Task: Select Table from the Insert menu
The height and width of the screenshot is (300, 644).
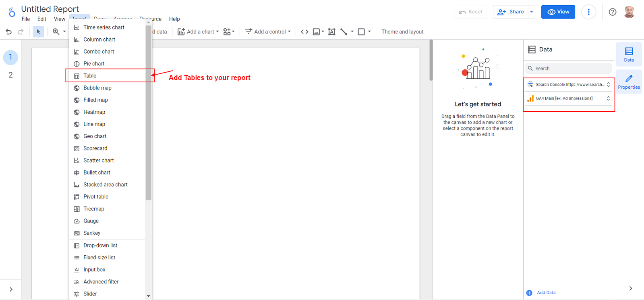Action: [90, 76]
